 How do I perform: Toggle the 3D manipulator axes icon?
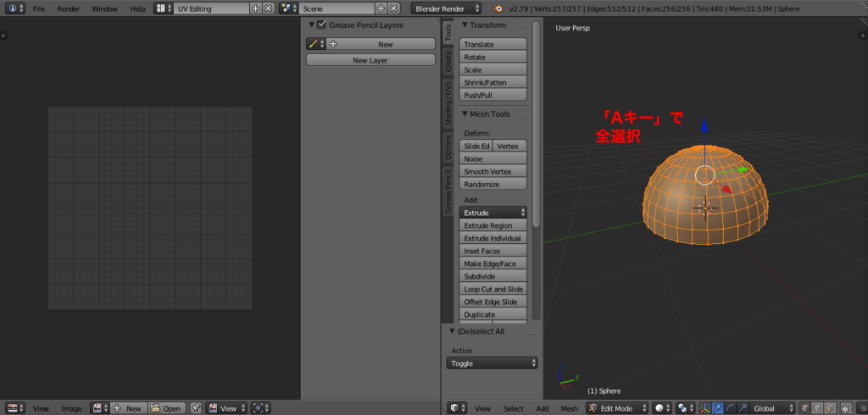tap(705, 408)
